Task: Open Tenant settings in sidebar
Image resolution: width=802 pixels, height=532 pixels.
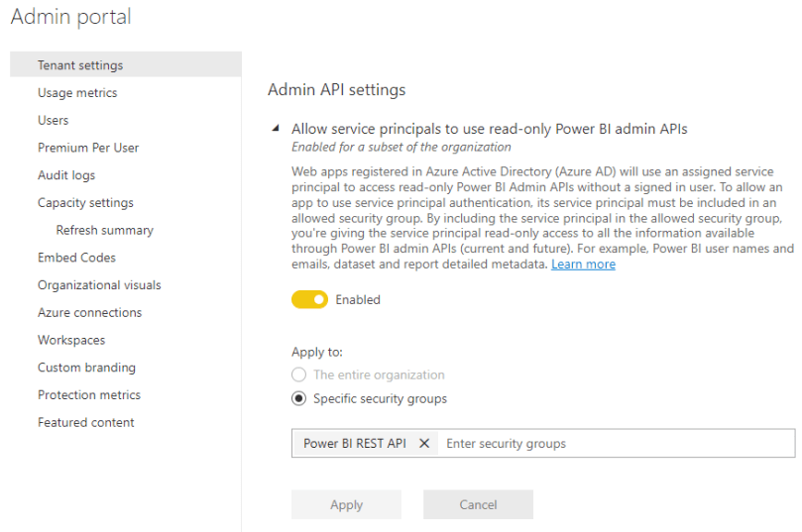Action: click(x=80, y=65)
